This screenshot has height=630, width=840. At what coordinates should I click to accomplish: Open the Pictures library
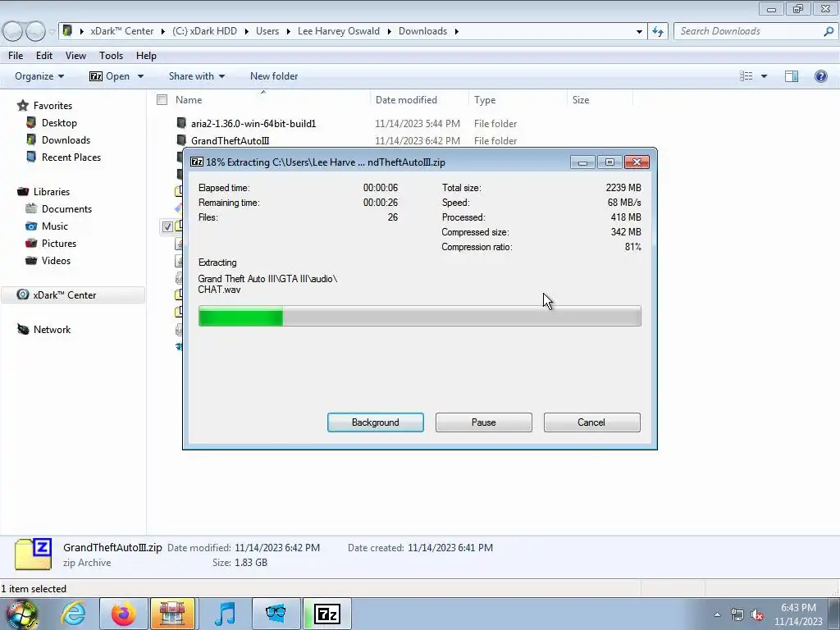(x=59, y=243)
